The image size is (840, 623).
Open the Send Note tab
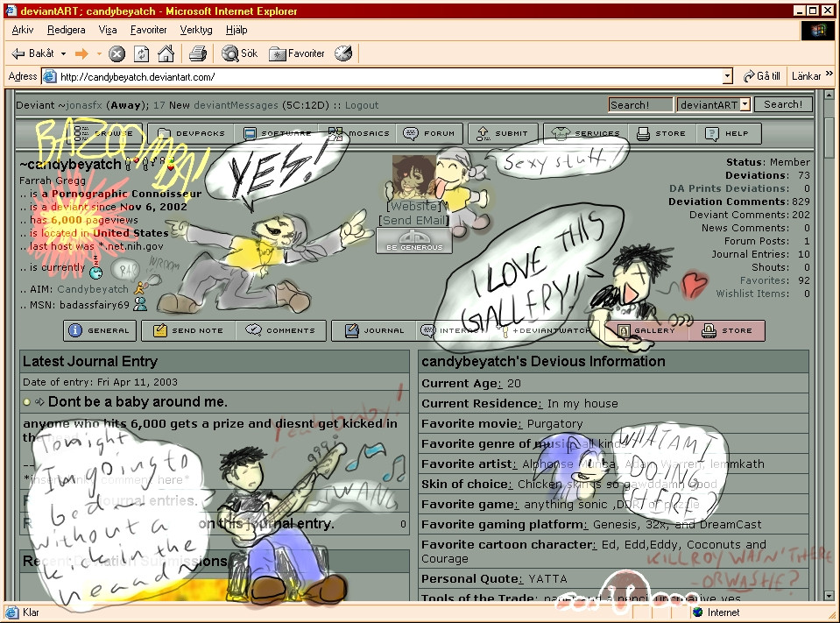[x=188, y=330]
